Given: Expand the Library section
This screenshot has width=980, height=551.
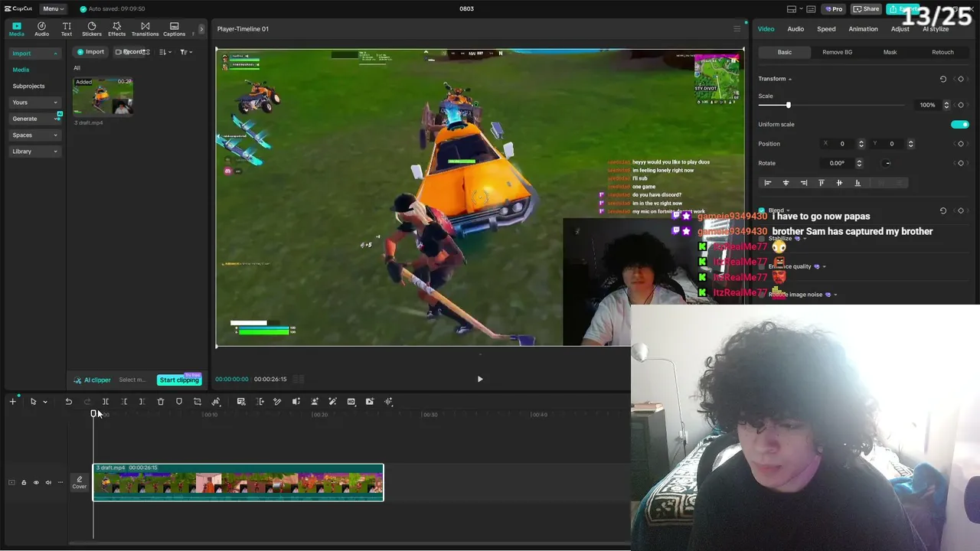Looking at the screenshot, I should point(55,152).
